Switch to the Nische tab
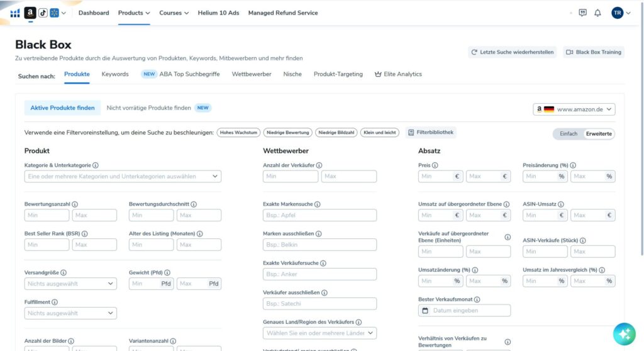 292,74
